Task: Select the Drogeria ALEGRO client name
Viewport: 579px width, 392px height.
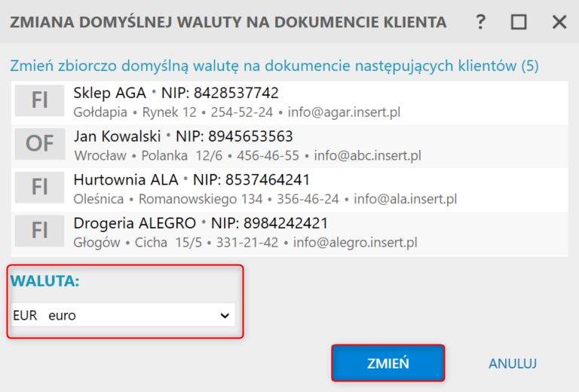Action: click(x=135, y=224)
